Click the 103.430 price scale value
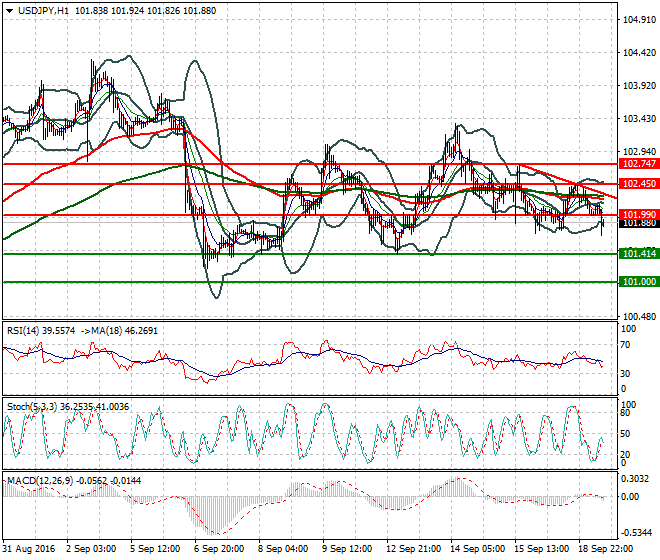Image resolution: width=660 pixels, height=560 pixels. [639, 119]
